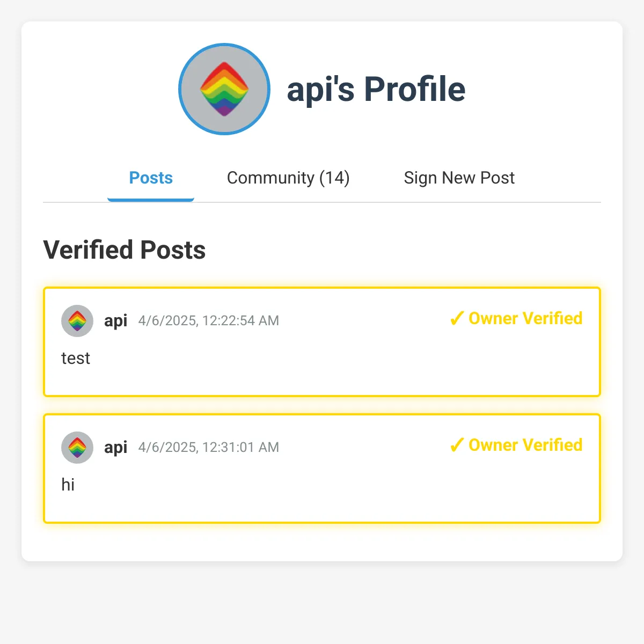This screenshot has height=644, width=644.
Task: Switch to the Posts tab
Action: pos(151,178)
